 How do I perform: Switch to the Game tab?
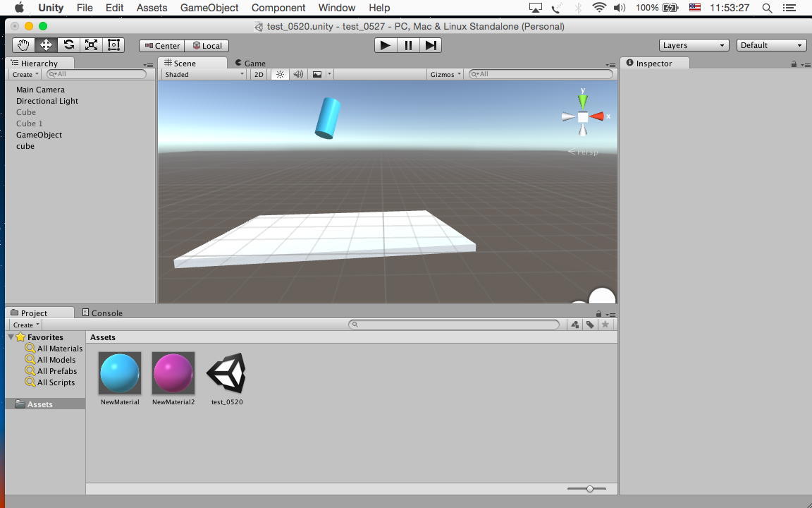pyautogui.click(x=250, y=64)
